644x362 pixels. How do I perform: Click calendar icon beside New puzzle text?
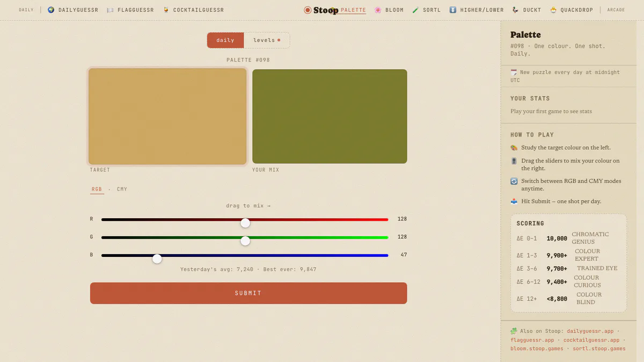pos(514,72)
